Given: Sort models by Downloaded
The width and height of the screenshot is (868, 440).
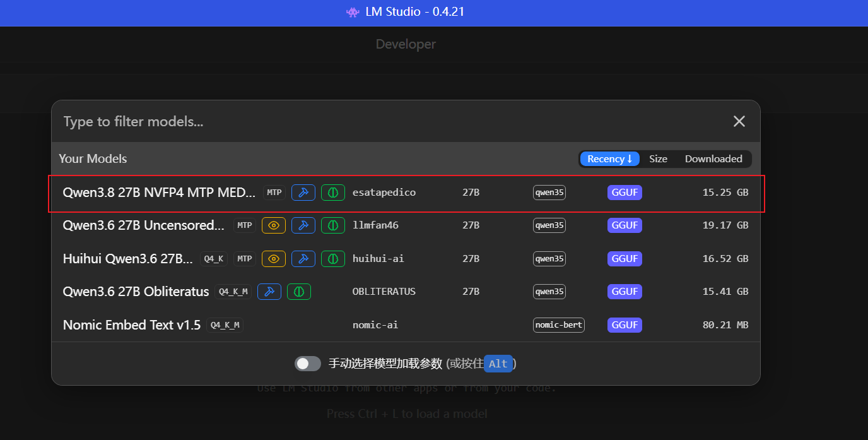Looking at the screenshot, I should coord(713,159).
